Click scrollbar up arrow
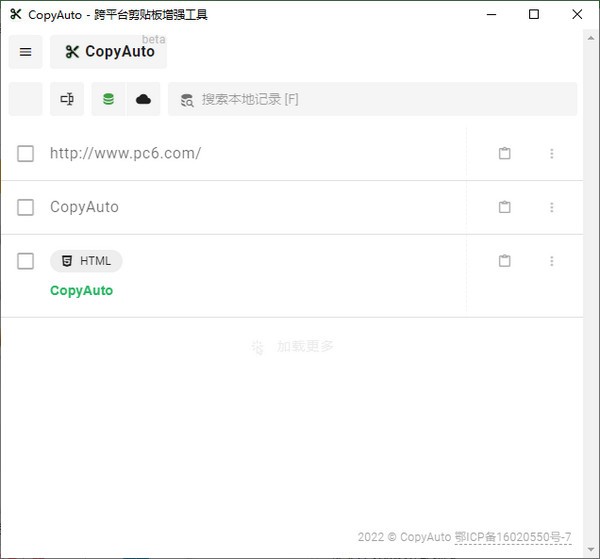600x559 pixels. 591,38
